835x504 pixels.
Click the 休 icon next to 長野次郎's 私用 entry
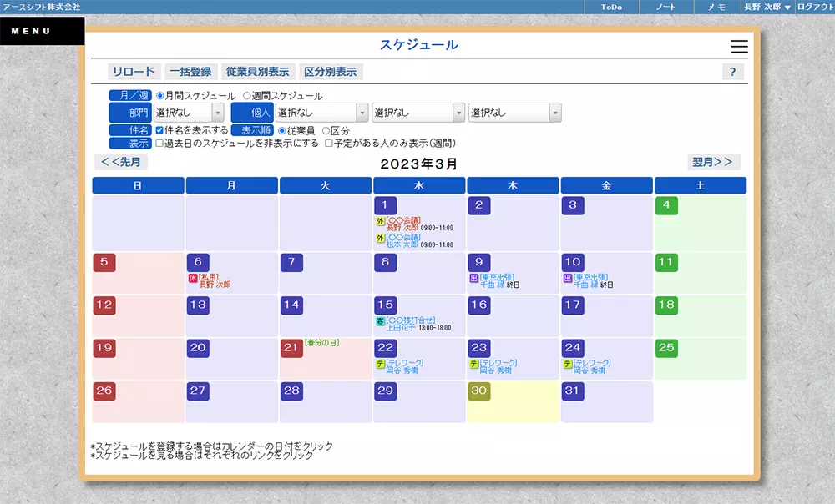tap(191, 277)
